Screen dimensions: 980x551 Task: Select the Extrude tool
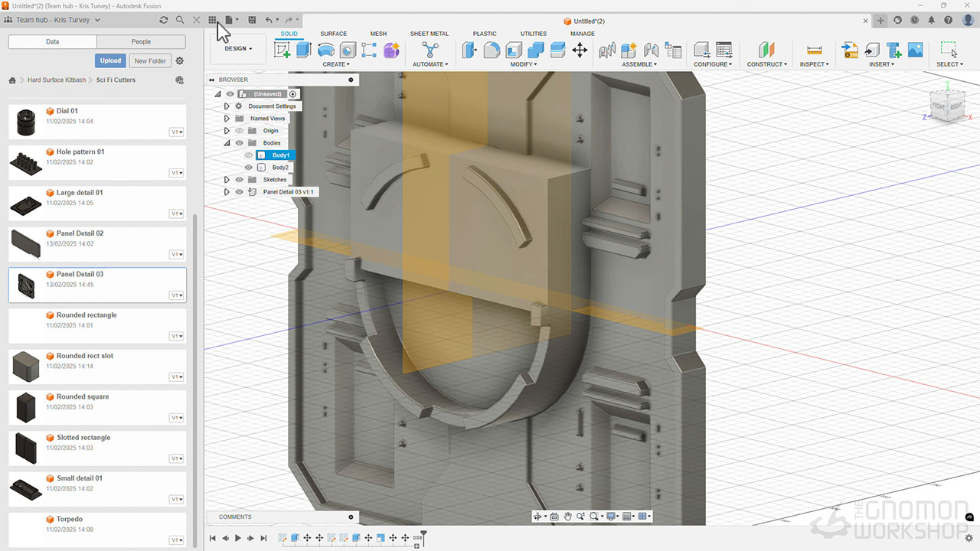tap(304, 50)
